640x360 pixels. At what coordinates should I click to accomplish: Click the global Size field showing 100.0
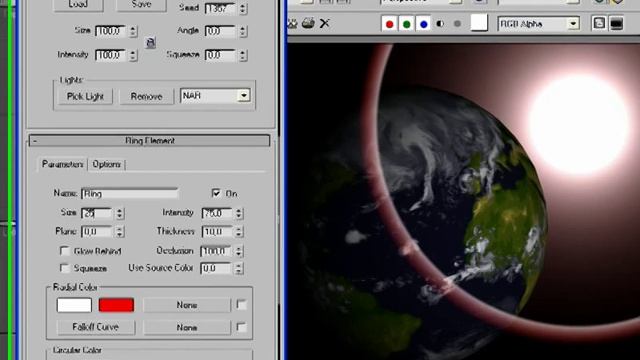click(x=111, y=31)
